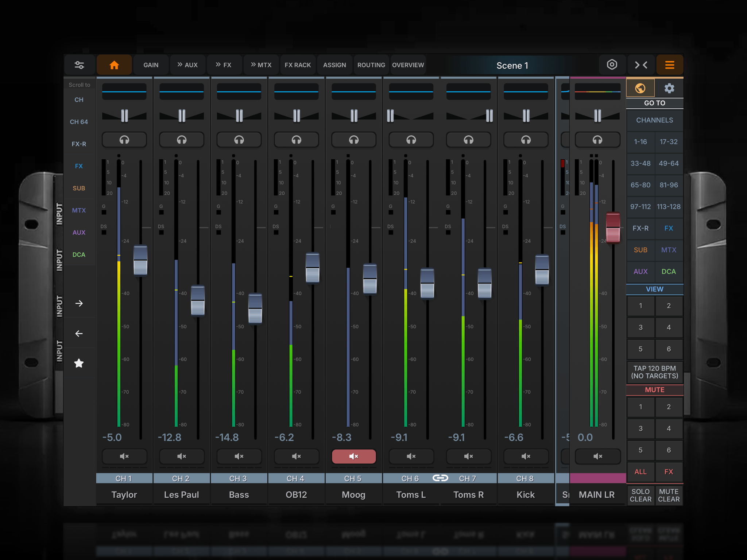Select the globe navigation icon
The height and width of the screenshot is (560, 747).
pyautogui.click(x=640, y=88)
